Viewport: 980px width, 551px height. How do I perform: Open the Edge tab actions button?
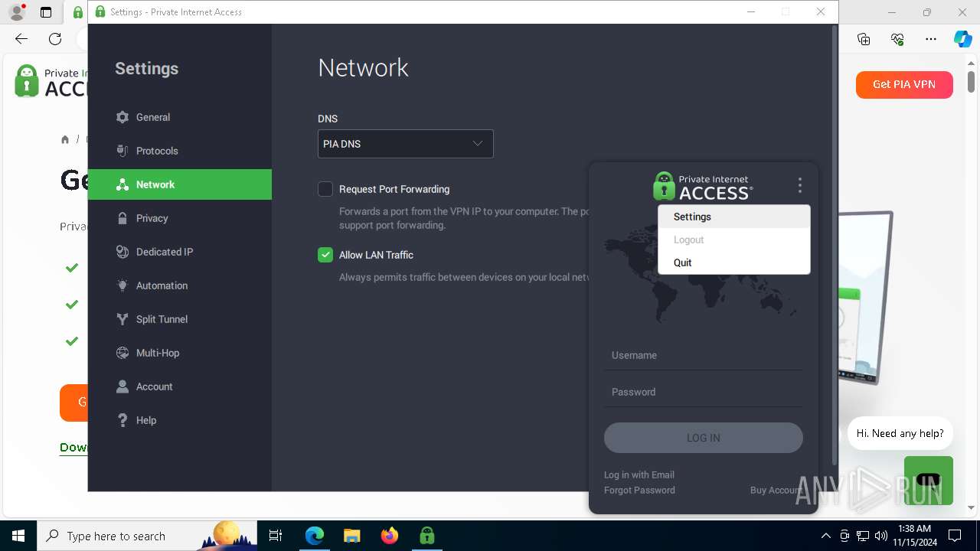[46, 12]
